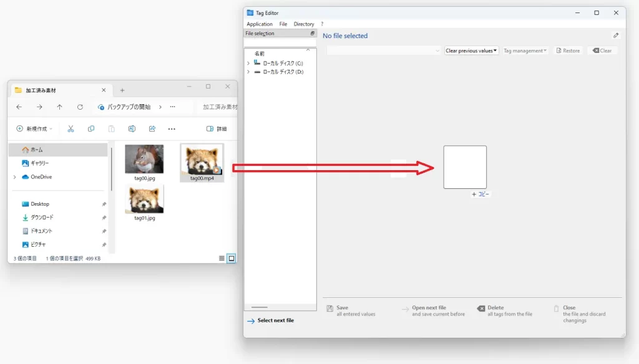Switch to large thumbnails view icon
Screen dimensions: 639x364
(232, 258)
